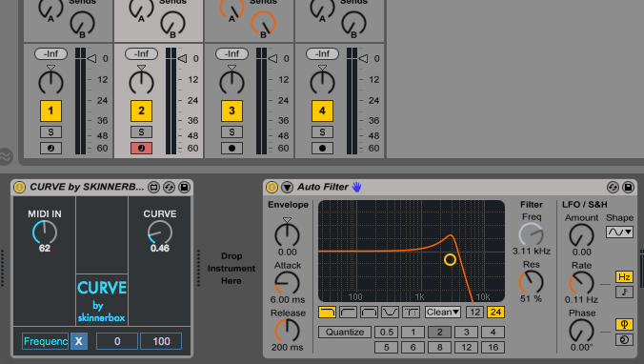Click the Filter Res knob

point(531,282)
